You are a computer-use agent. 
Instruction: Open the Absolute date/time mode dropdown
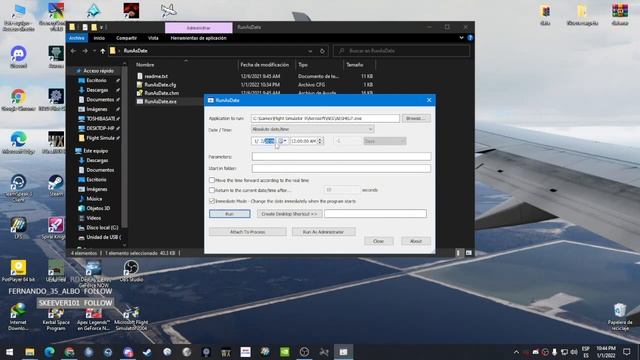313,129
